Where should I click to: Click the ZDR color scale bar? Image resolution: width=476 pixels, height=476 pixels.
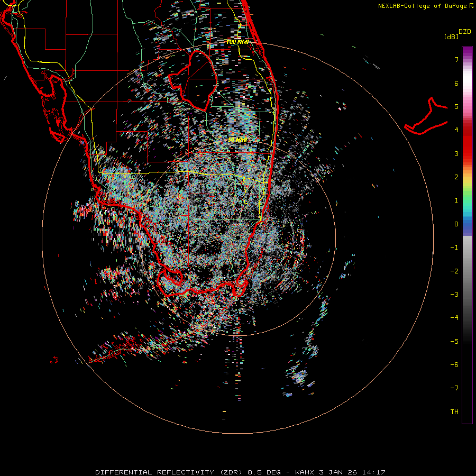pos(467,235)
